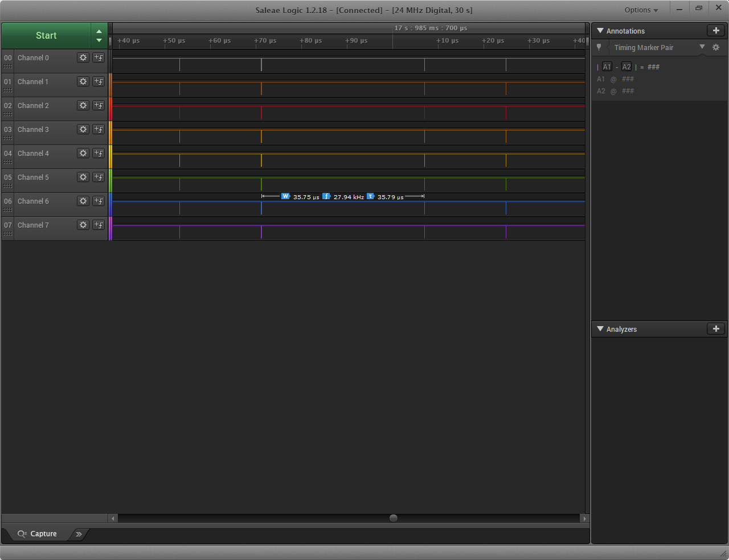The image size is (729, 560).
Task: Collapse the Analyzers panel
Action: (x=600, y=329)
